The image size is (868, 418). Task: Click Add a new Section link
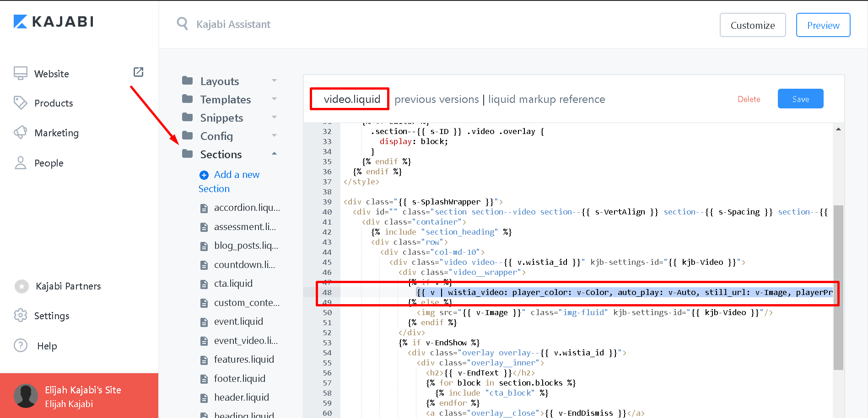pyautogui.click(x=229, y=182)
